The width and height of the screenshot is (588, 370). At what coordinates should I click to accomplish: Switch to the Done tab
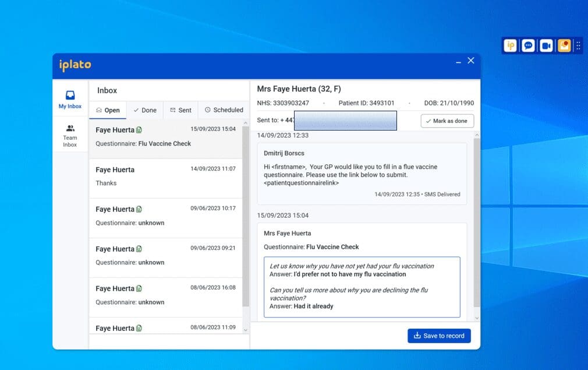[145, 110]
